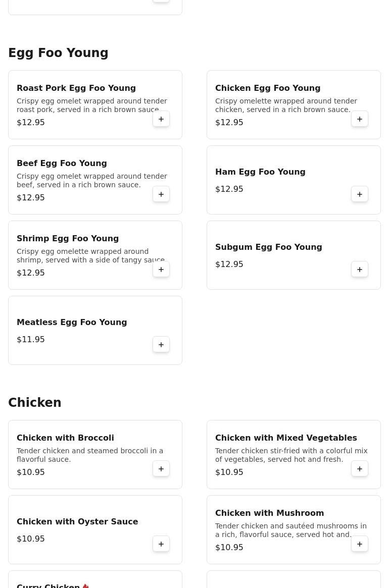This screenshot has height=588, width=389.
Task: Open the Subgum Egg Foo Young card
Action: (x=294, y=255)
